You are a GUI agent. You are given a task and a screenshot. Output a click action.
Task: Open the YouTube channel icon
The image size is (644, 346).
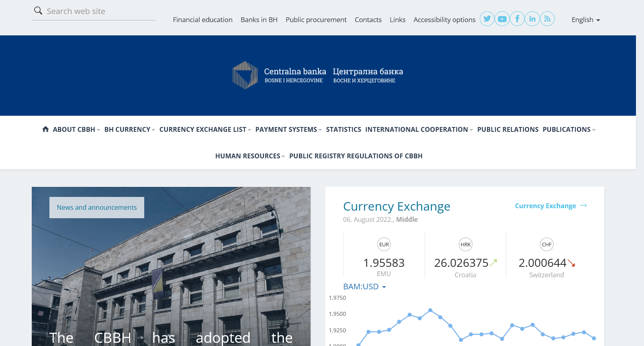tap(502, 19)
